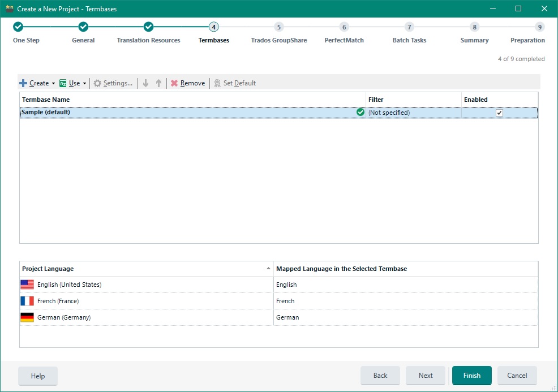
Task: Click the move down arrow icon
Action: (x=145, y=83)
